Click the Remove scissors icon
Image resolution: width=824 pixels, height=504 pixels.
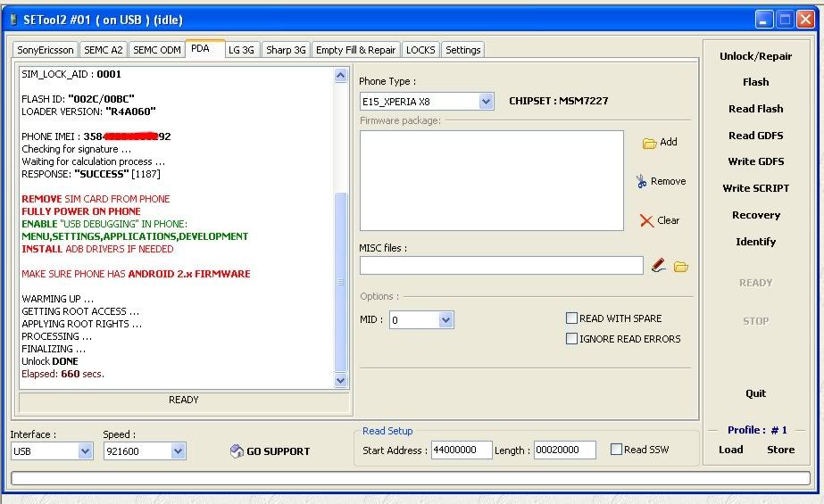pyautogui.click(x=641, y=182)
